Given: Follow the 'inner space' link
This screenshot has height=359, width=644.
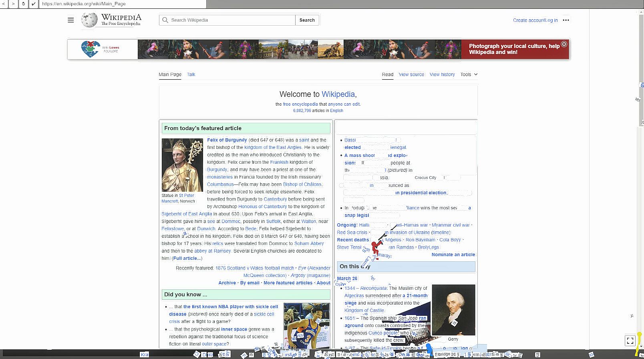Looking at the screenshot, I should (x=234, y=329).
